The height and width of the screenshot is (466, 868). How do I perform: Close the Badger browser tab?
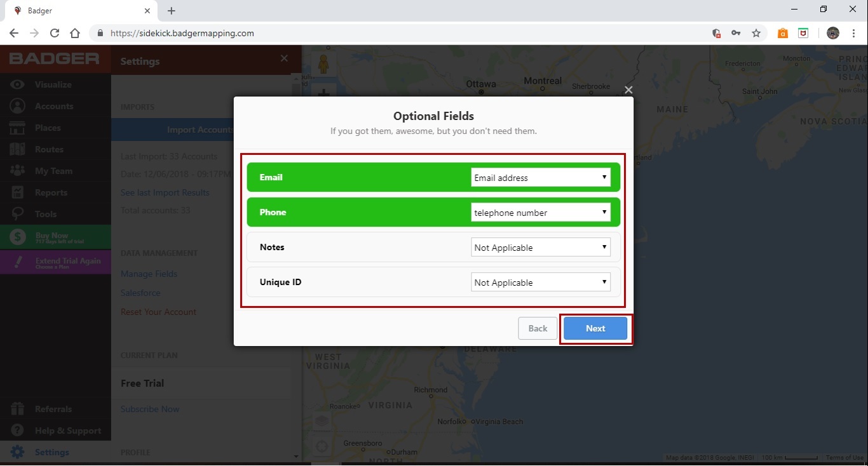(147, 11)
